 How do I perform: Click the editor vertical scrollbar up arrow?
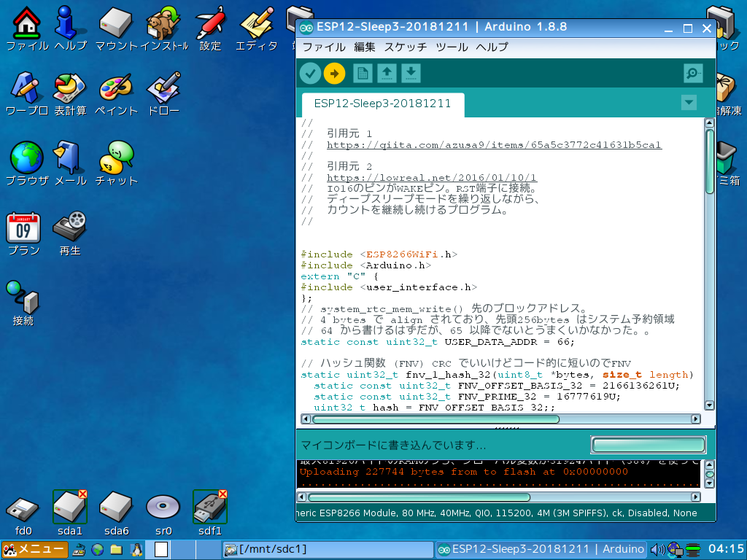pyautogui.click(x=709, y=122)
